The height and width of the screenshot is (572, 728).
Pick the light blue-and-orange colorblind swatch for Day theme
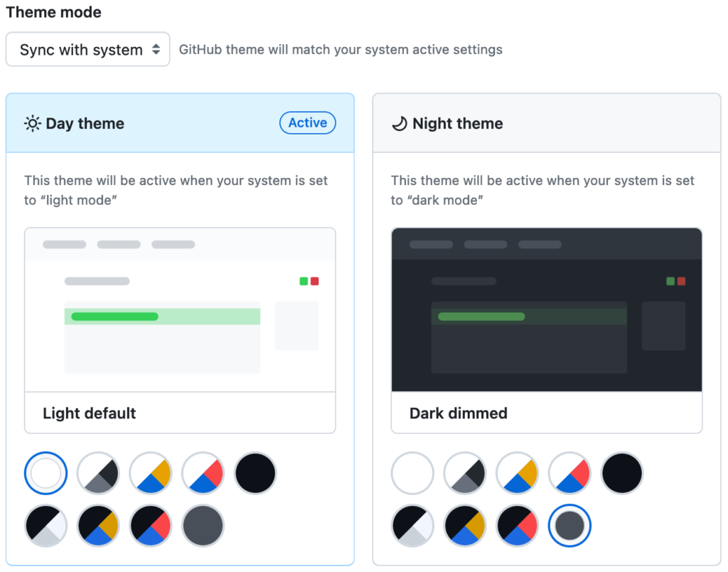[151, 473]
